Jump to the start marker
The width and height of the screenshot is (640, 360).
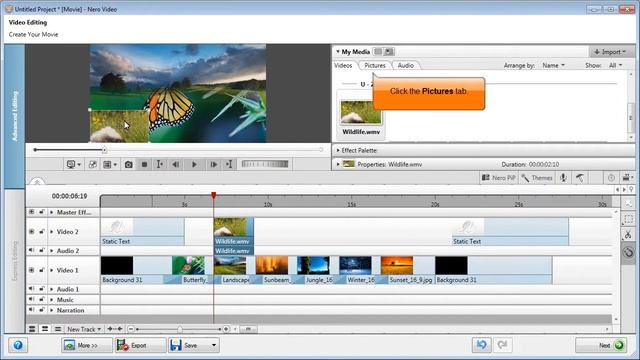(x=160, y=164)
